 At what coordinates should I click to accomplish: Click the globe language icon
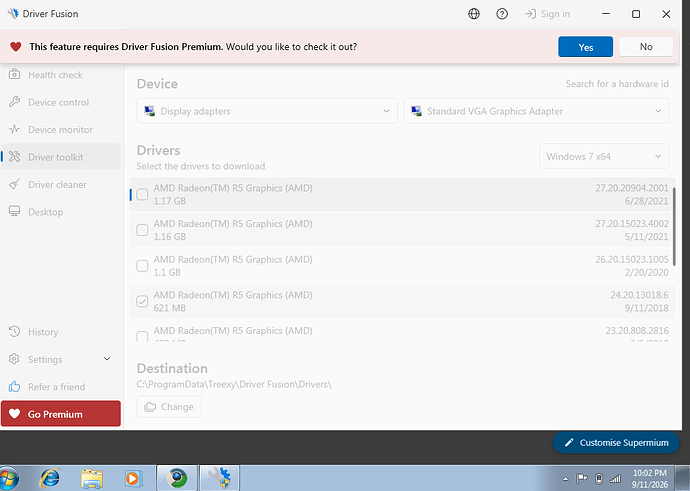pos(474,14)
